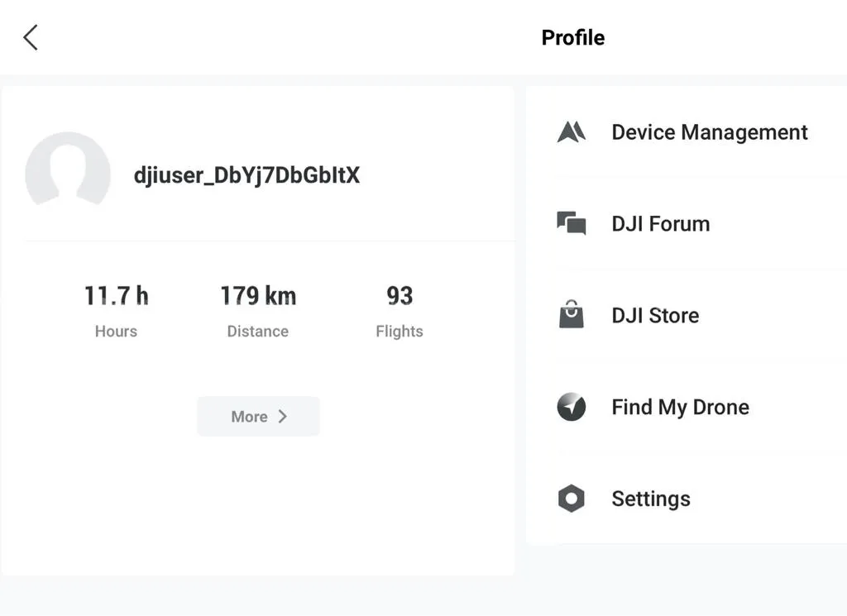Open the DJI Store entry
This screenshot has width=847, height=616.
(686, 315)
